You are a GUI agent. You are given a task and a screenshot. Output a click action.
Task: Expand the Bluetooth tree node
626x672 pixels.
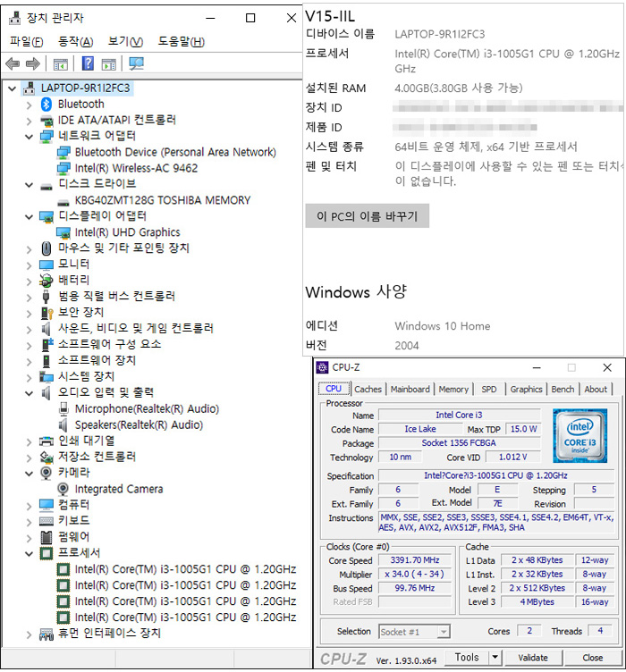29,105
